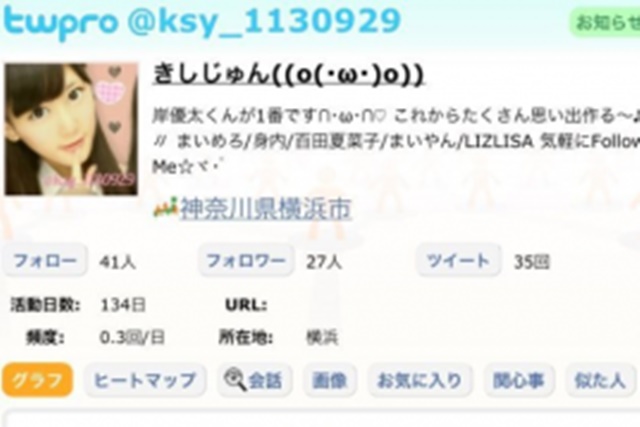Open the お気に入り favorites tab
This screenshot has height=427, width=640.
coord(420,380)
